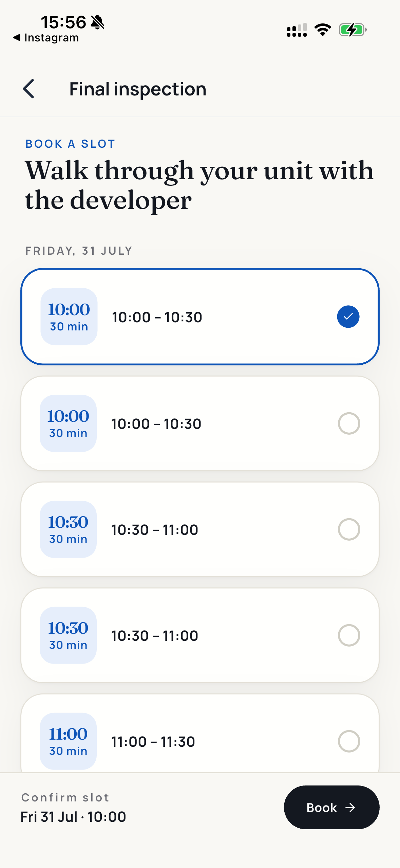
Task: Tap the Book button
Action: [331, 808]
